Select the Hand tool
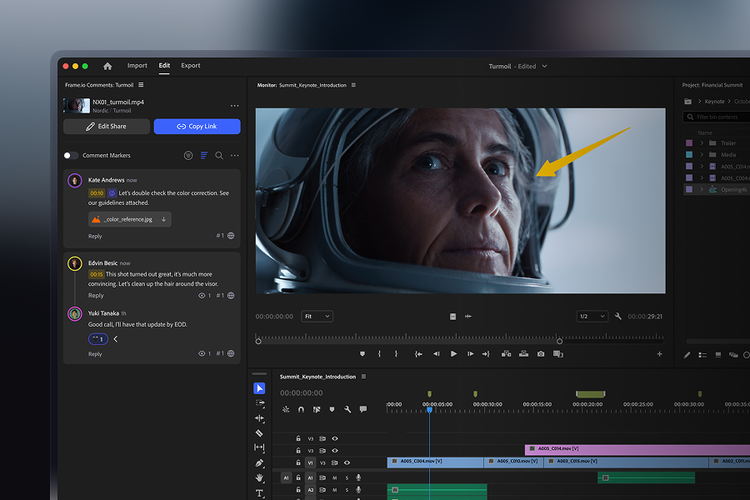The width and height of the screenshot is (750, 500). coord(260,478)
